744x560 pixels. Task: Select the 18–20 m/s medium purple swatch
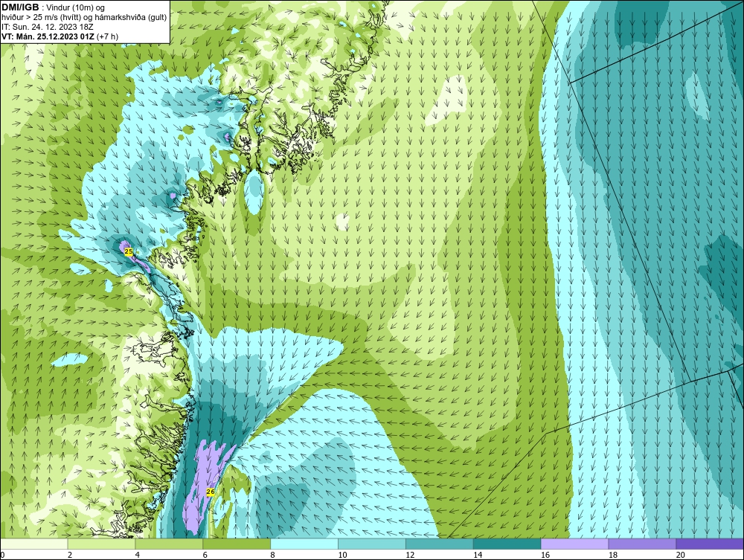coord(642,544)
